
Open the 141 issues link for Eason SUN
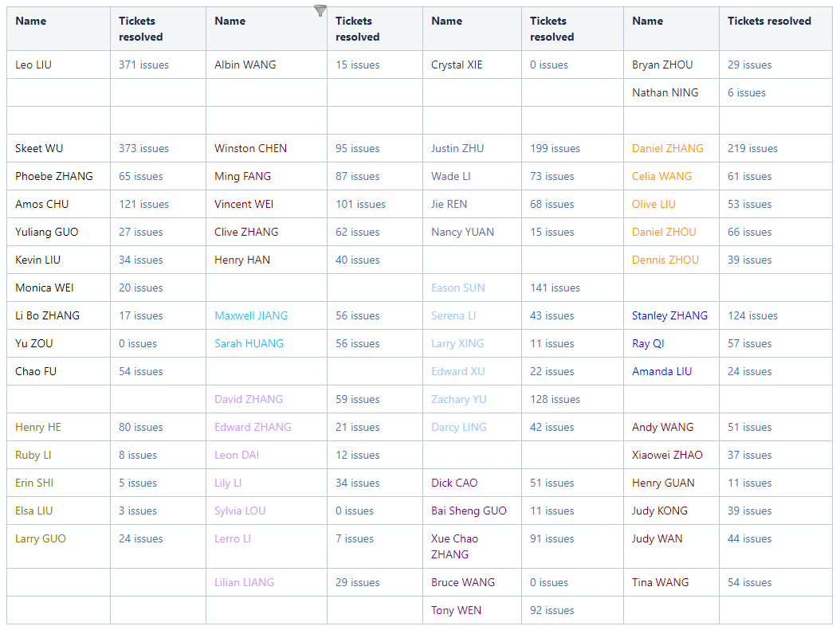click(555, 288)
